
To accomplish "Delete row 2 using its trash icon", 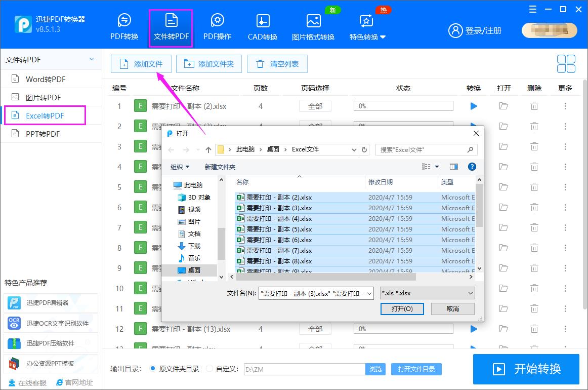I will tap(534, 126).
